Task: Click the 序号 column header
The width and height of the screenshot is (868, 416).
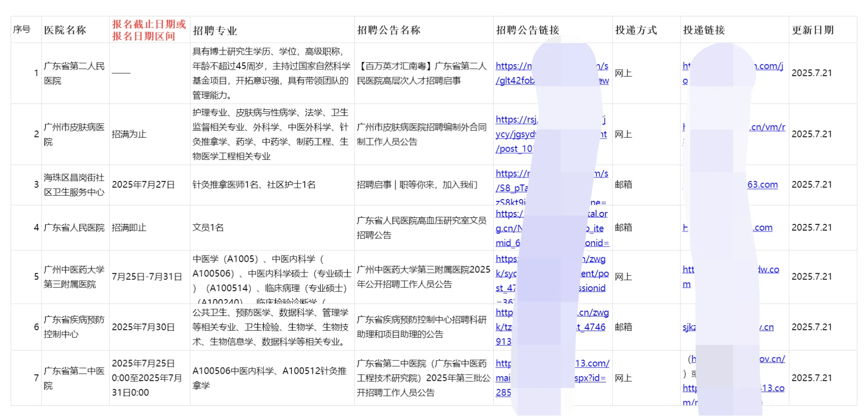Action: click(21, 30)
